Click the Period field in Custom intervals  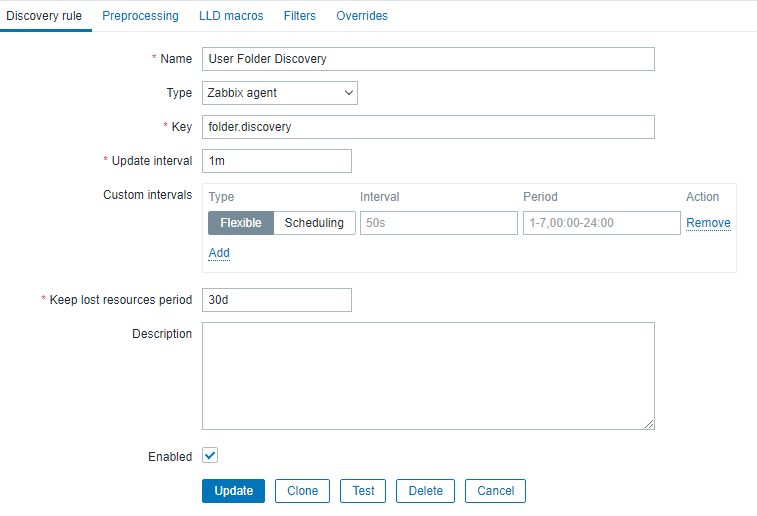tap(601, 223)
